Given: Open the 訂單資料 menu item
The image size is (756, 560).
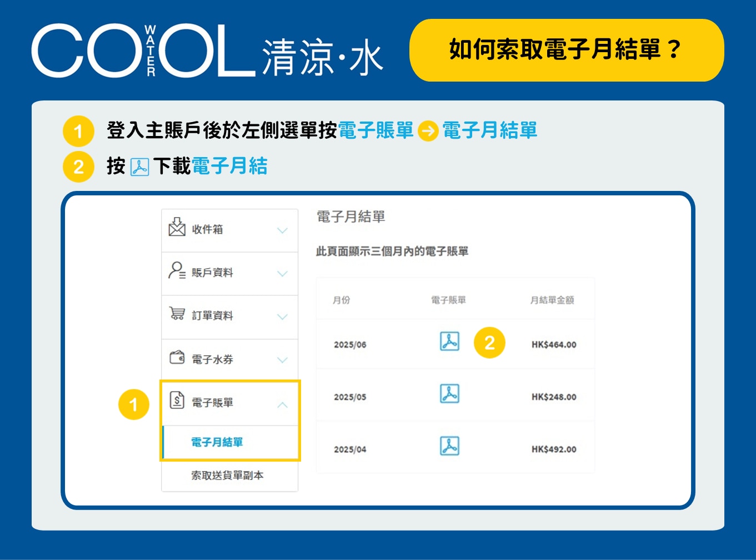Looking at the screenshot, I should pos(229,317).
